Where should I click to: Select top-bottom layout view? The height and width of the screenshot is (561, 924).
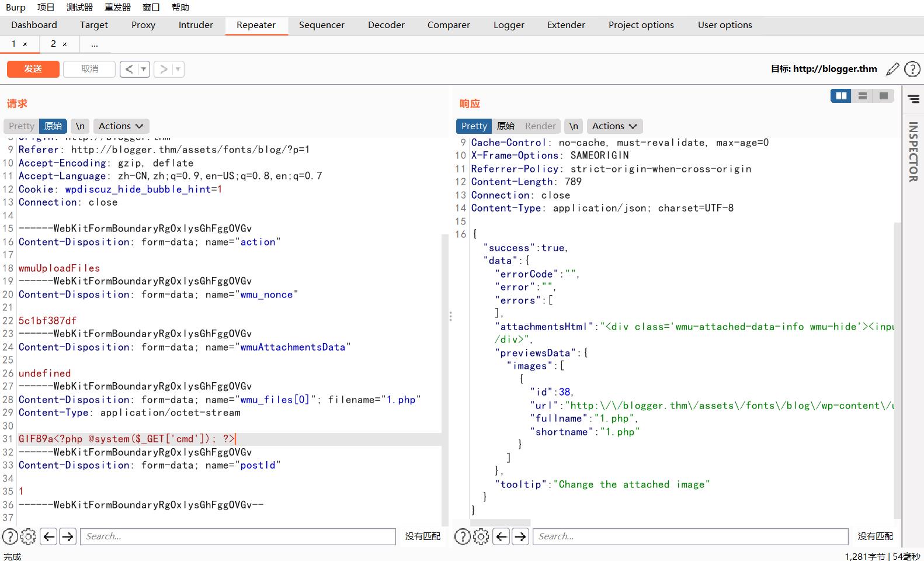click(862, 96)
